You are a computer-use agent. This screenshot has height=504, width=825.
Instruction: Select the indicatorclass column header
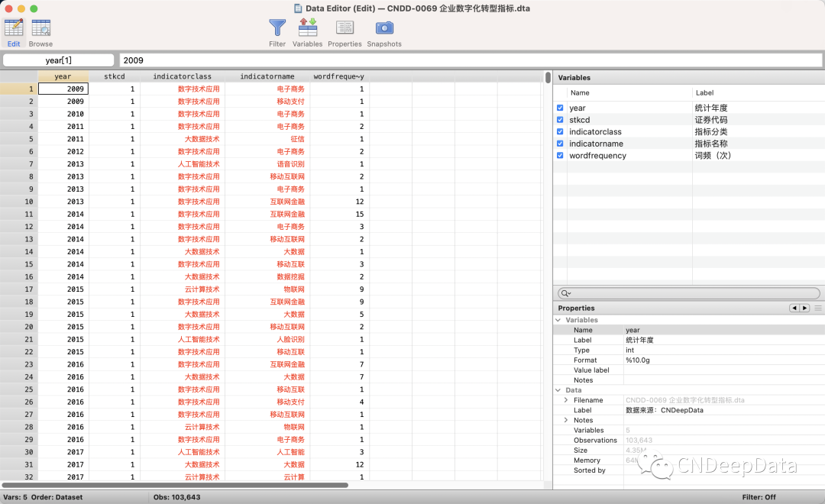click(182, 76)
